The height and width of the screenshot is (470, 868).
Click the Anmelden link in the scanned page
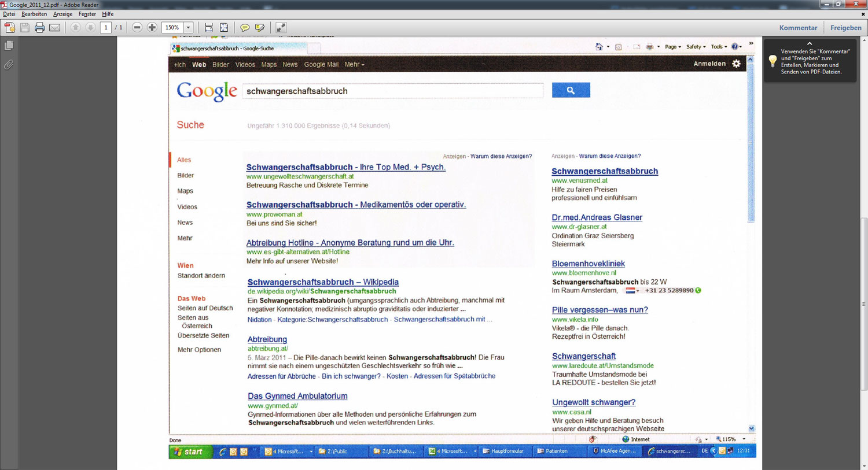click(x=709, y=64)
